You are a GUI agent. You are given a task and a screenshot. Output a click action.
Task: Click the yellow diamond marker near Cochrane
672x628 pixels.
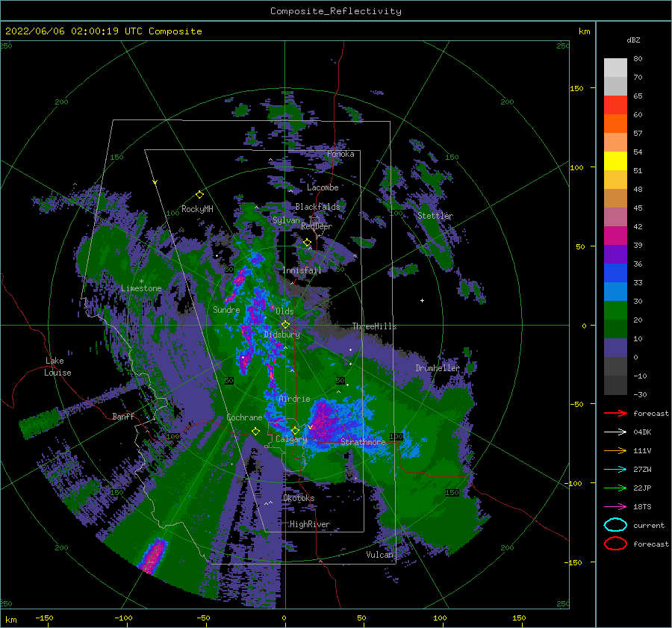click(255, 432)
